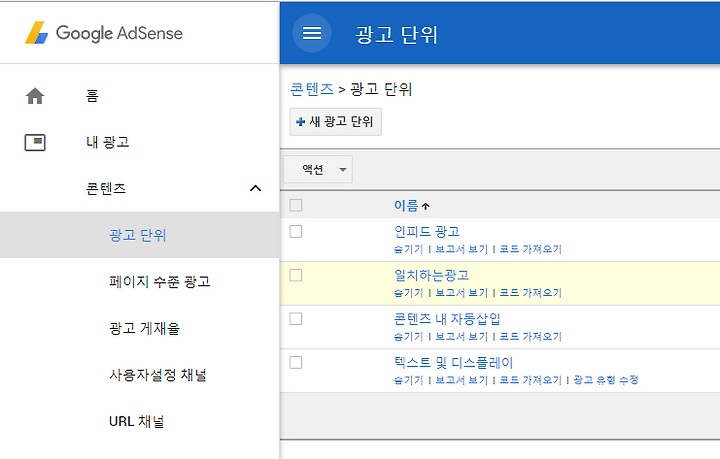Click 코드 가져오기 under 텍스트 및 디스플레이
This screenshot has width=720, height=459.
[x=530, y=380]
